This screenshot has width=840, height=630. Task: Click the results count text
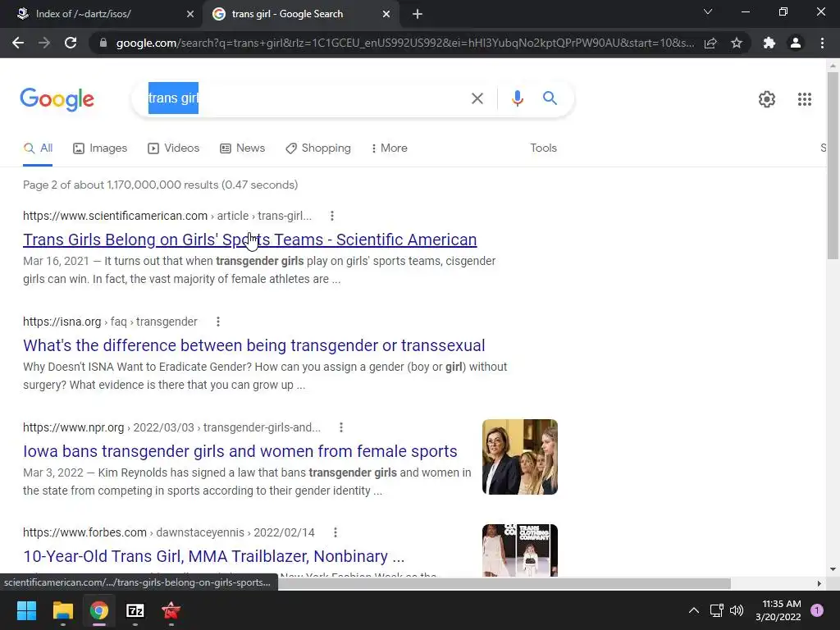coord(160,185)
